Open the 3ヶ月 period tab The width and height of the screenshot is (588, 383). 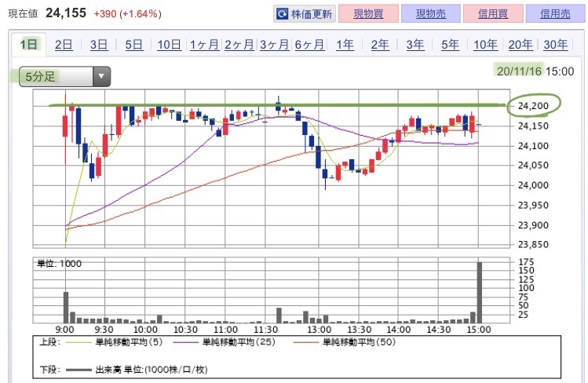[x=274, y=45]
